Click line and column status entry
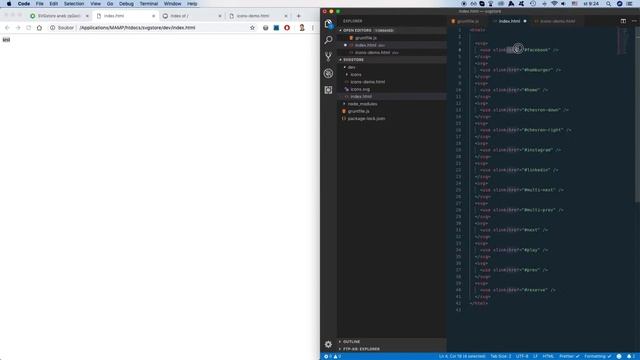Screen dimensions: 640x360 (x=462, y=356)
